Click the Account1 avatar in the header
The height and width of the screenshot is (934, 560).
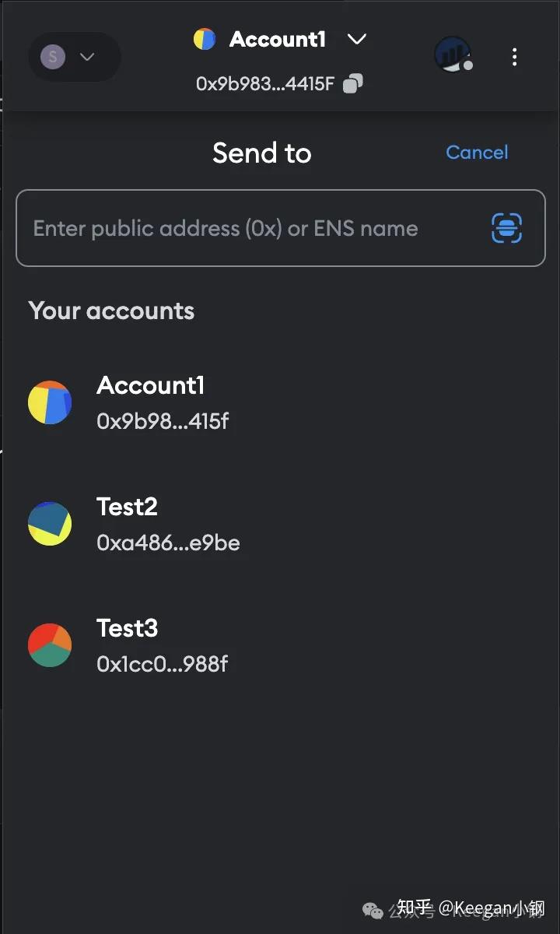pyautogui.click(x=205, y=39)
